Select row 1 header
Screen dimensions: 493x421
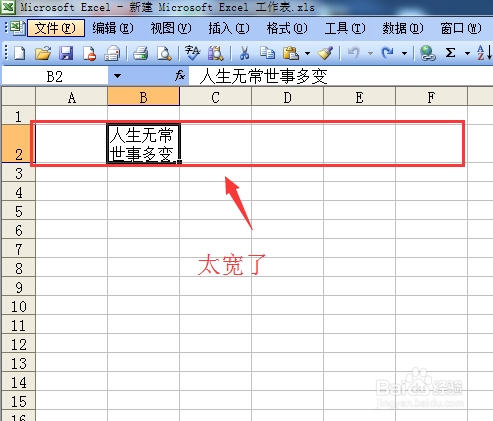pyautogui.click(x=18, y=116)
